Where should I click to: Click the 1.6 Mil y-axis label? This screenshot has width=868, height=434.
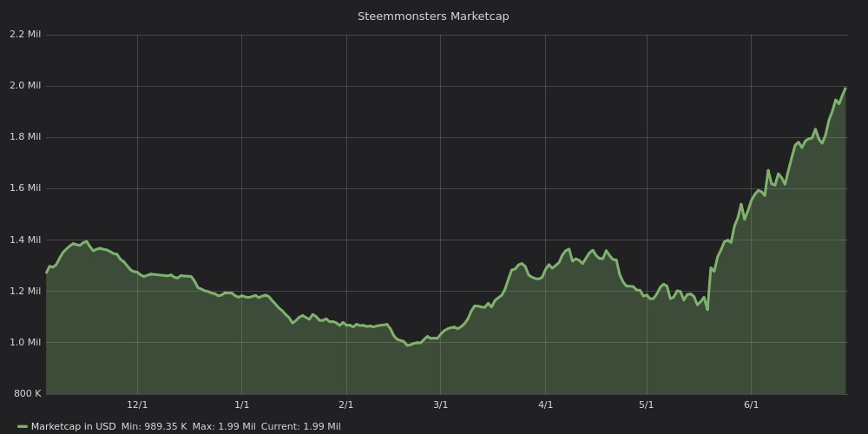click(25, 188)
